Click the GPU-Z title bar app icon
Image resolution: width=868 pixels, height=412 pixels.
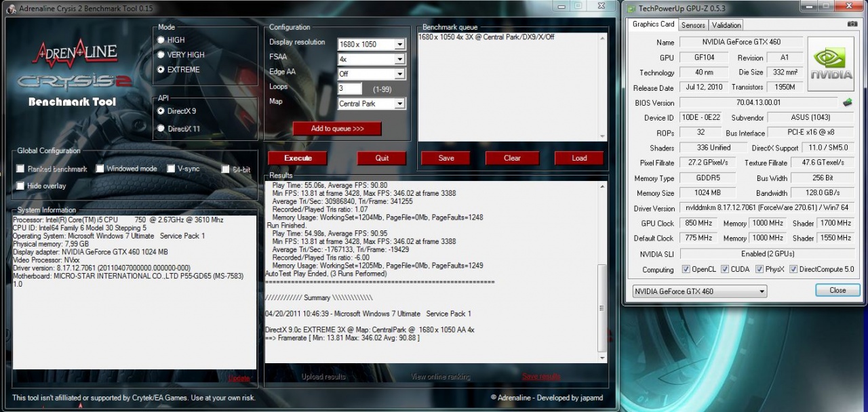tap(631, 9)
